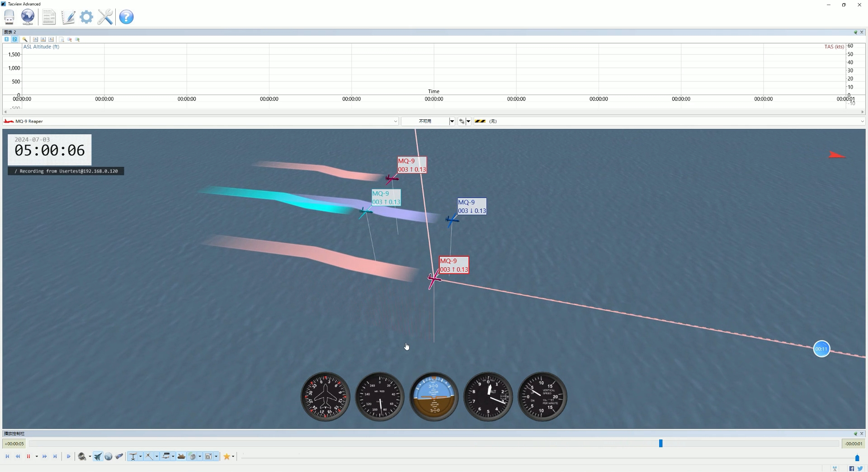Open the wrench and screwdriver tools icon
Screen dimensions: 868x472
tap(105, 17)
